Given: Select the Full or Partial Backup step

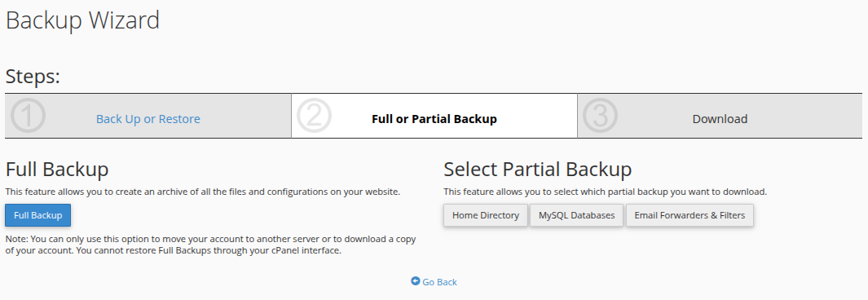Looking at the screenshot, I should pyautogui.click(x=434, y=119).
